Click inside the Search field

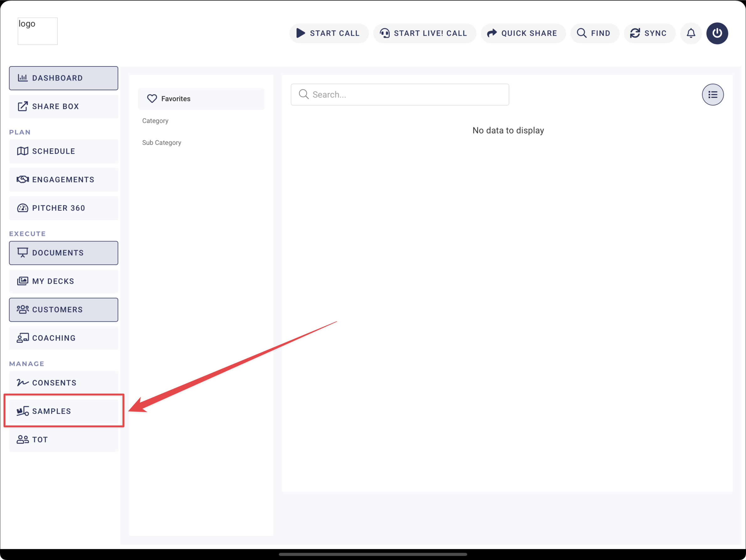pyautogui.click(x=400, y=94)
